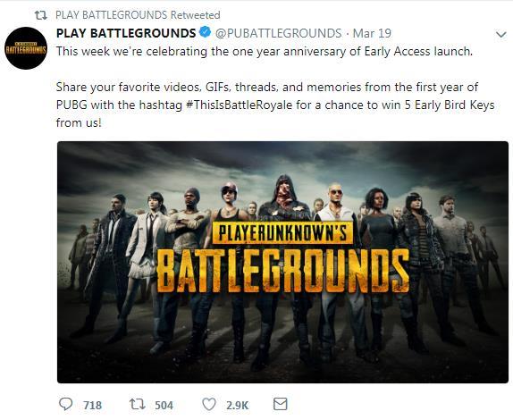Click the PLAY BATTLEGROUNDS Retweeted label
The image size is (513, 420).
(x=138, y=15)
